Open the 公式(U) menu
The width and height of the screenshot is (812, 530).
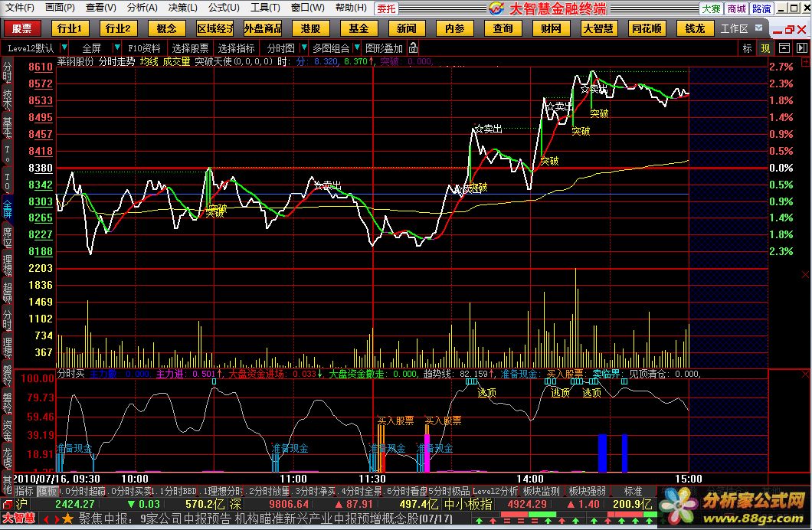click(224, 8)
